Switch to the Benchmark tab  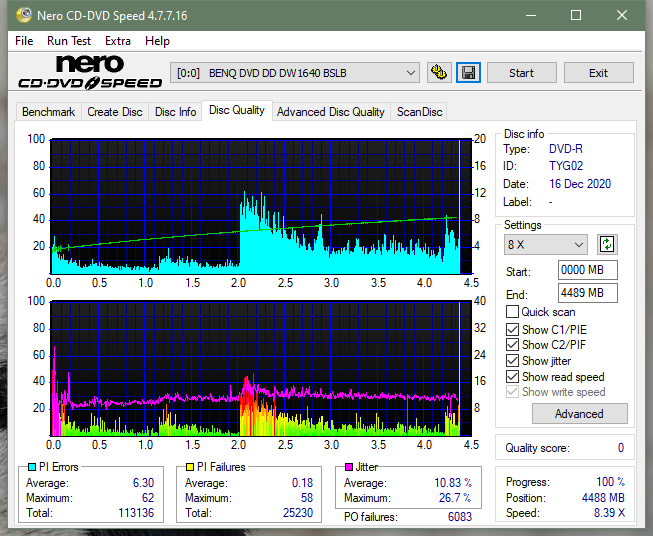click(x=49, y=112)
